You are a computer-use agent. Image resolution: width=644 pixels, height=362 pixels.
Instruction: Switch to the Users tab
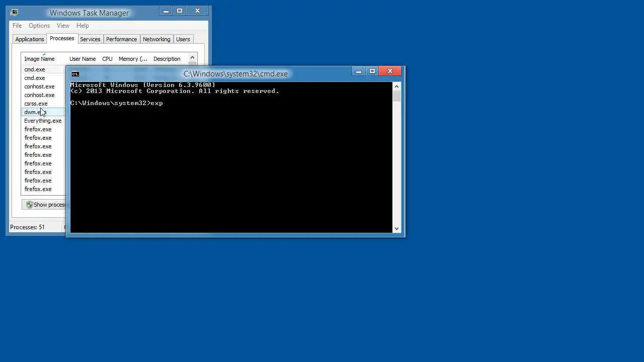tap(183, 39)
